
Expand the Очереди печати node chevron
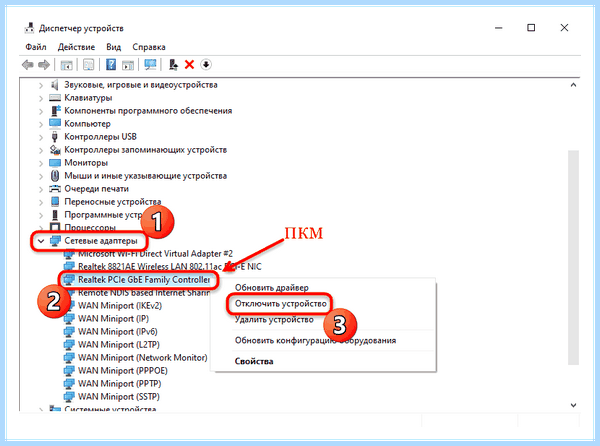point(41,189)
